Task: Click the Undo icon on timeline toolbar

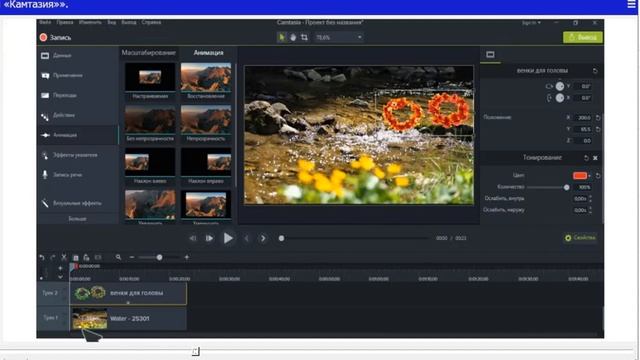Action: [x=42, y=258]
